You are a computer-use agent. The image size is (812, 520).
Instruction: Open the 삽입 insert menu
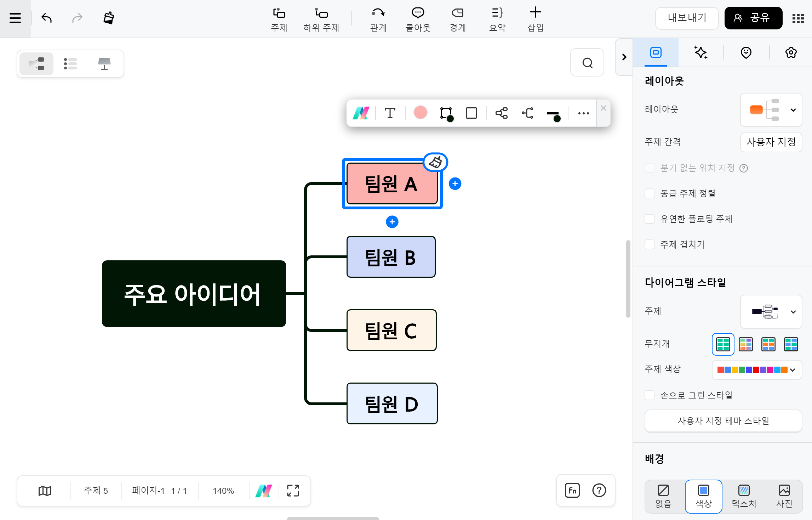tap(536, 20)
